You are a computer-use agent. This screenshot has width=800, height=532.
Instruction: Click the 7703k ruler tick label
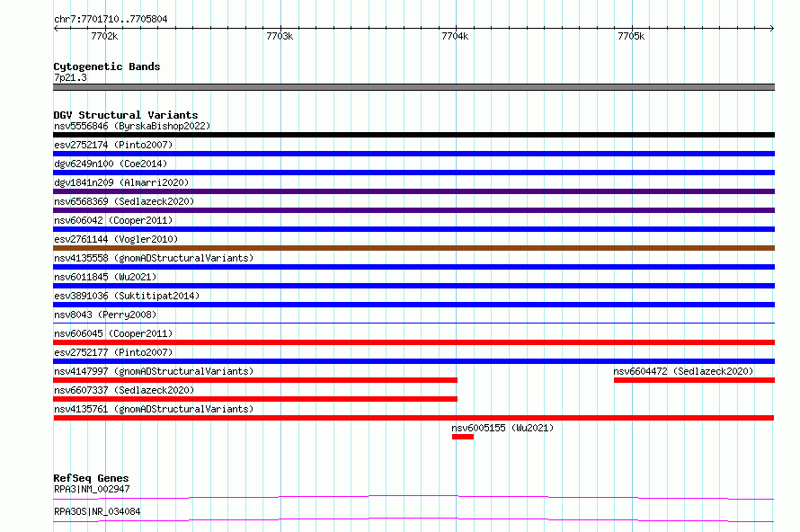(280, 36)
